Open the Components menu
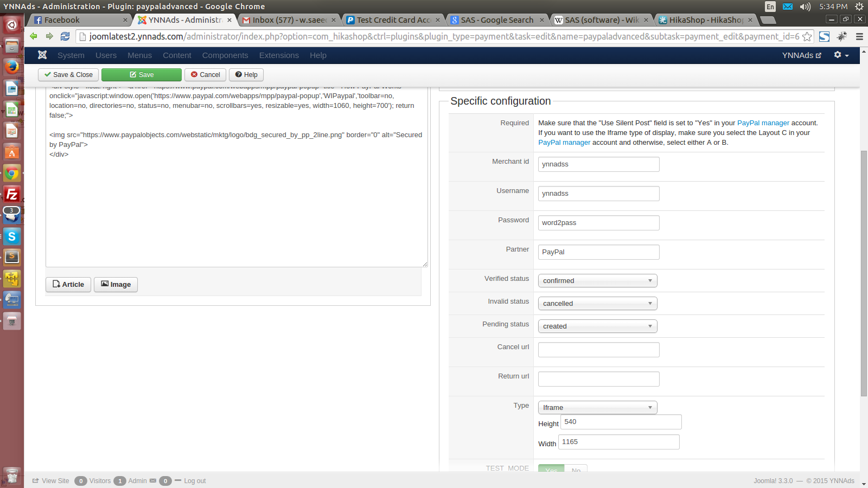The image size is (868, 488). click(x=225, y=55)
